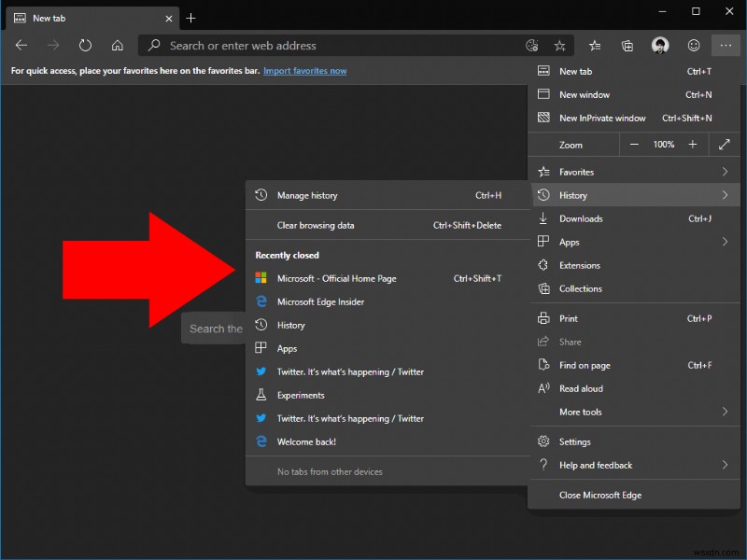
Task: View tracking prevention icon in the address bar
Action: coord(531,45)
